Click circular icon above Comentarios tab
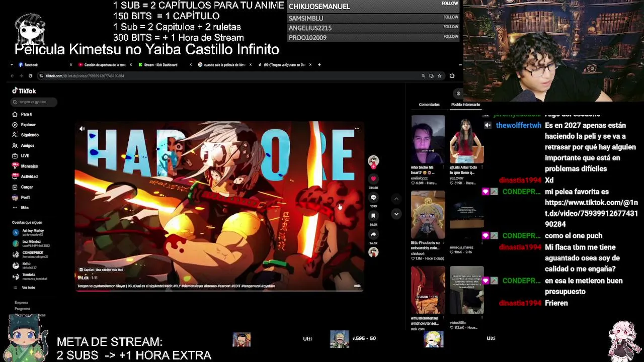Screen dimensions: 644x362 (x=458, y=94)
